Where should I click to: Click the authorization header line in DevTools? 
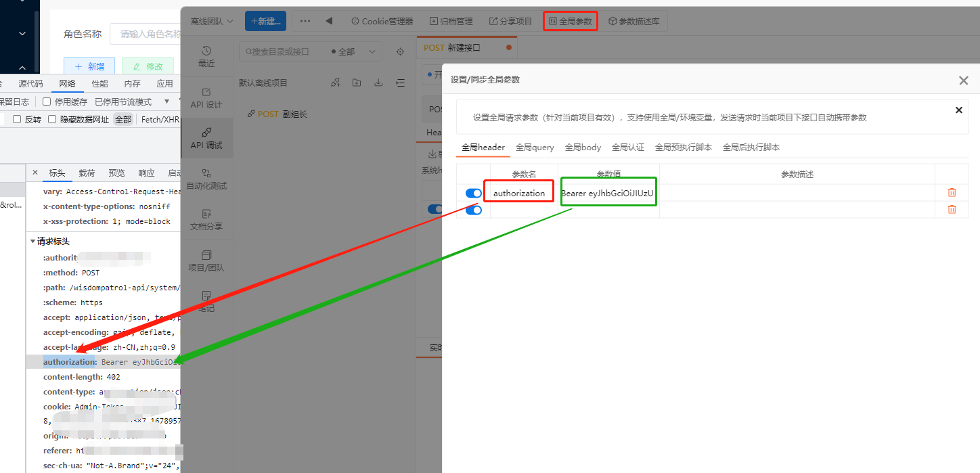pos(104,362)
